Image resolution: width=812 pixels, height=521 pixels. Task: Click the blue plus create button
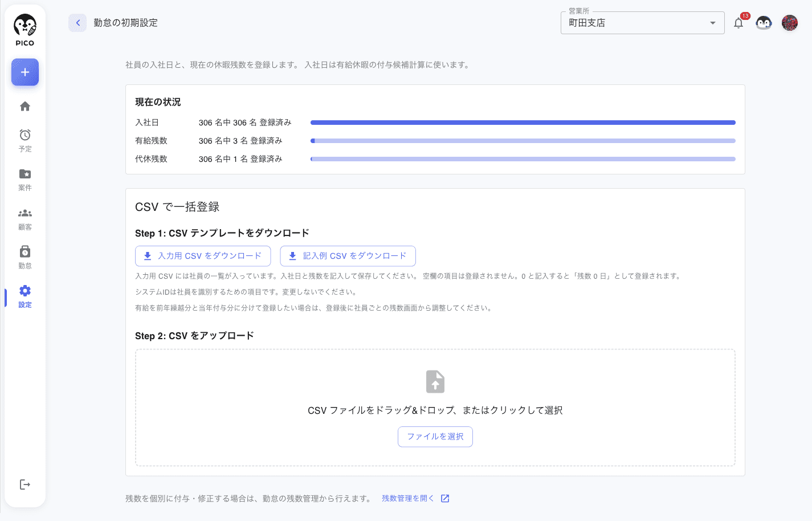(25, 72)
